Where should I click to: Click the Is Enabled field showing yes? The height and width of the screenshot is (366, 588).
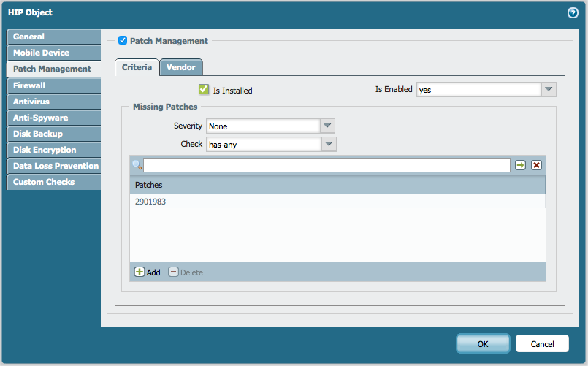(x=479, y=90)
